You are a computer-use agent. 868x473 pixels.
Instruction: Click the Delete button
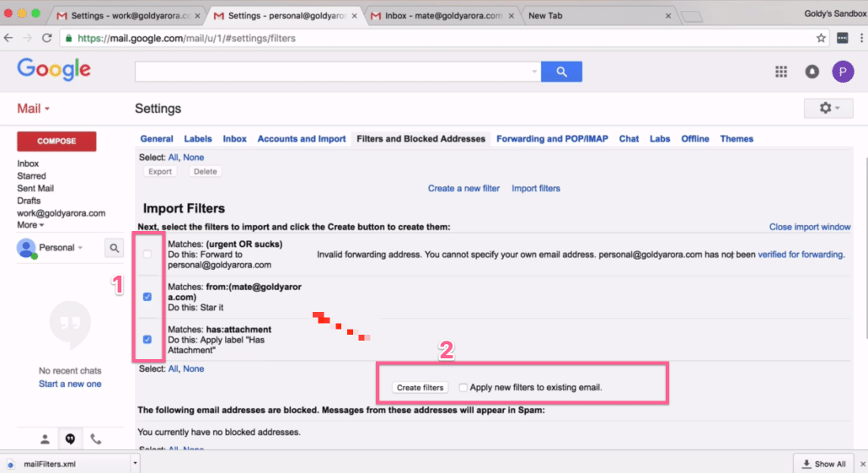tap(206, 172)
